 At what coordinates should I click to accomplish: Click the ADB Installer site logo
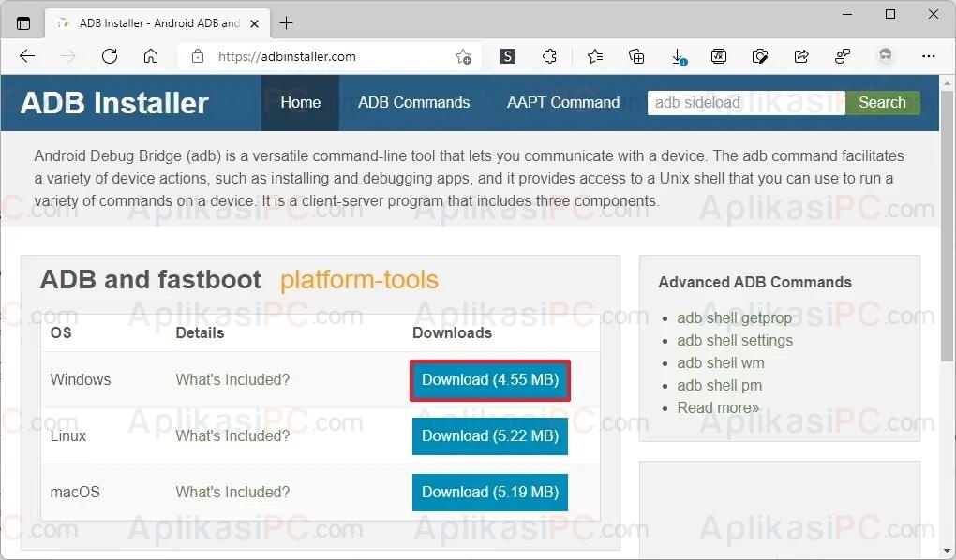pyautogui.click(x=114, y=103)
